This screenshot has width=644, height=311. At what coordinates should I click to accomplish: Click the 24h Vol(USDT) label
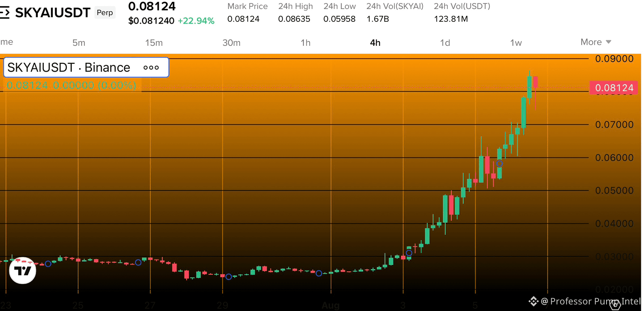coord(462,6)
